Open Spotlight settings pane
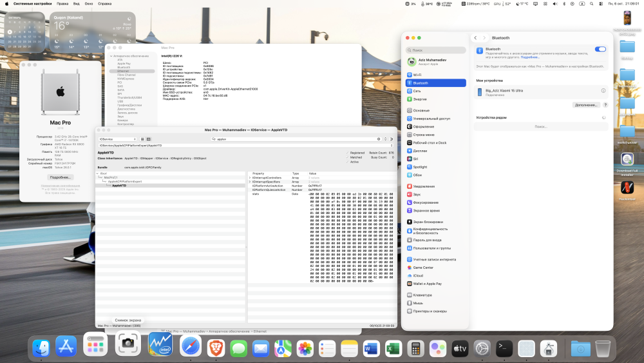This screenshot has height=363, width=644. [436, 167]
